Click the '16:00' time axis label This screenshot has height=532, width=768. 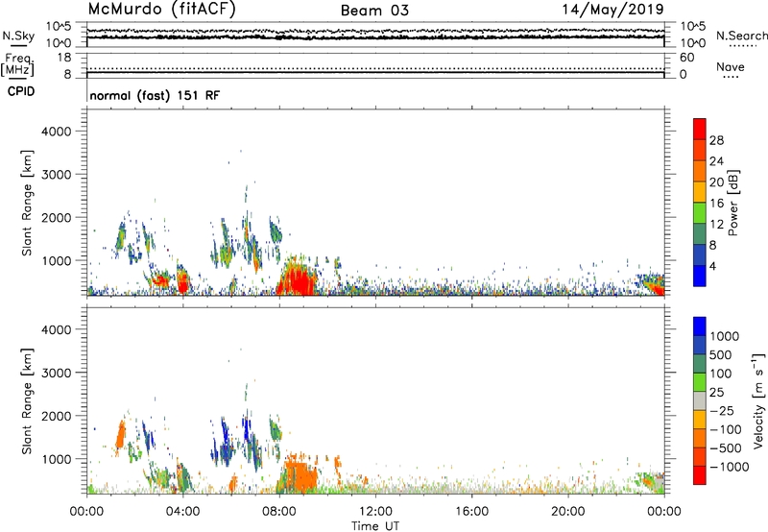(x=471, y=512)
